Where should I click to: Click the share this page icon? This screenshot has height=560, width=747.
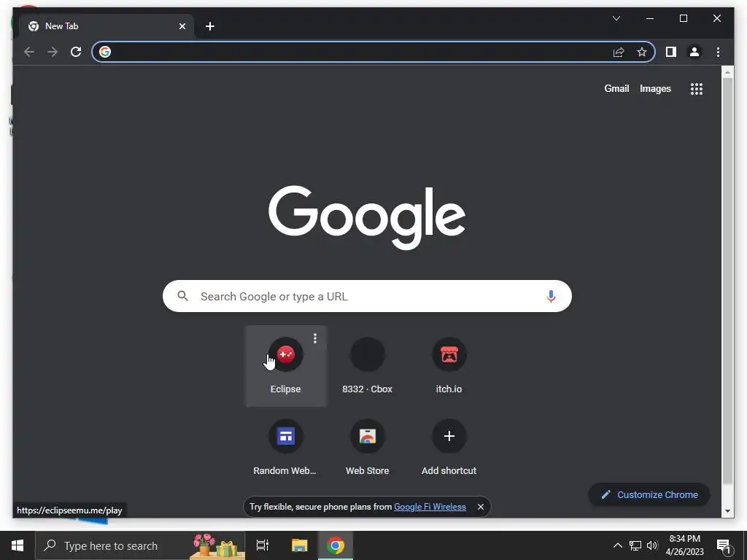619,52
